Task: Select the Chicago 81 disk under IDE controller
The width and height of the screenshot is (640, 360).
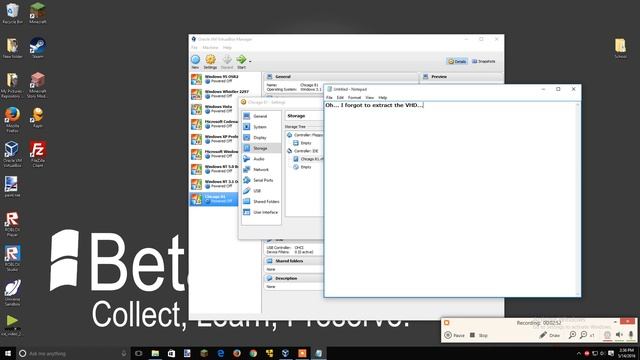Action: coord(308,159)
